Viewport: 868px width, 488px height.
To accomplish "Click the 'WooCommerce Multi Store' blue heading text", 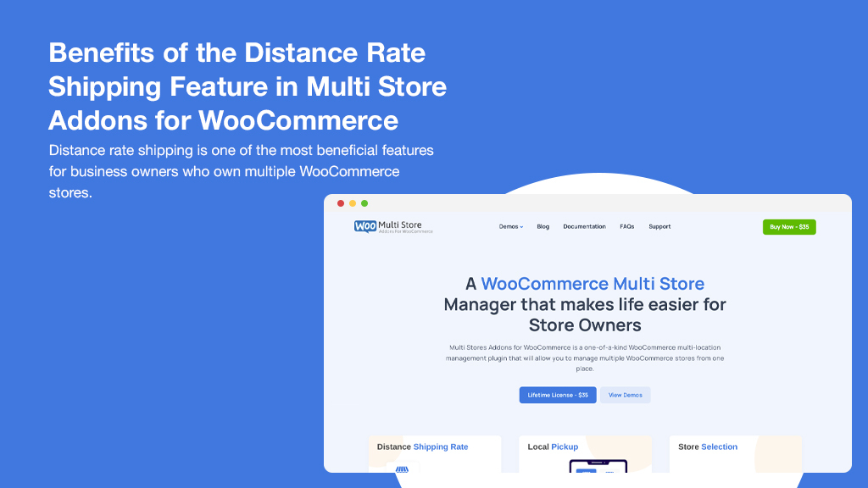I will point(593,284).
